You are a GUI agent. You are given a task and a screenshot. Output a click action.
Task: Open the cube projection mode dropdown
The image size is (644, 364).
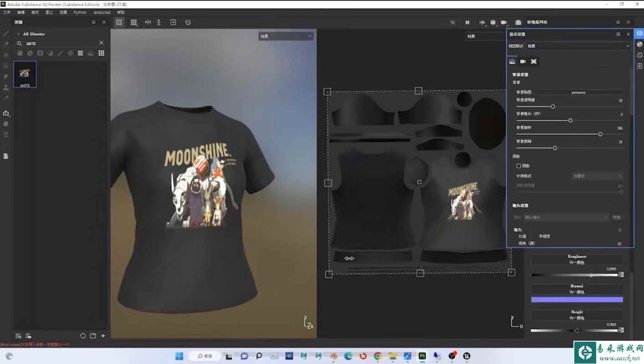pos(493,22)
